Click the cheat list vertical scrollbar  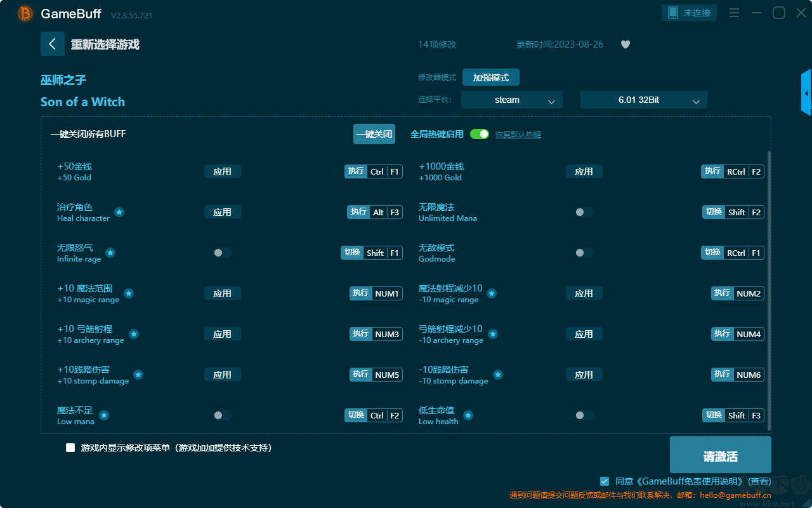[769, 291]
